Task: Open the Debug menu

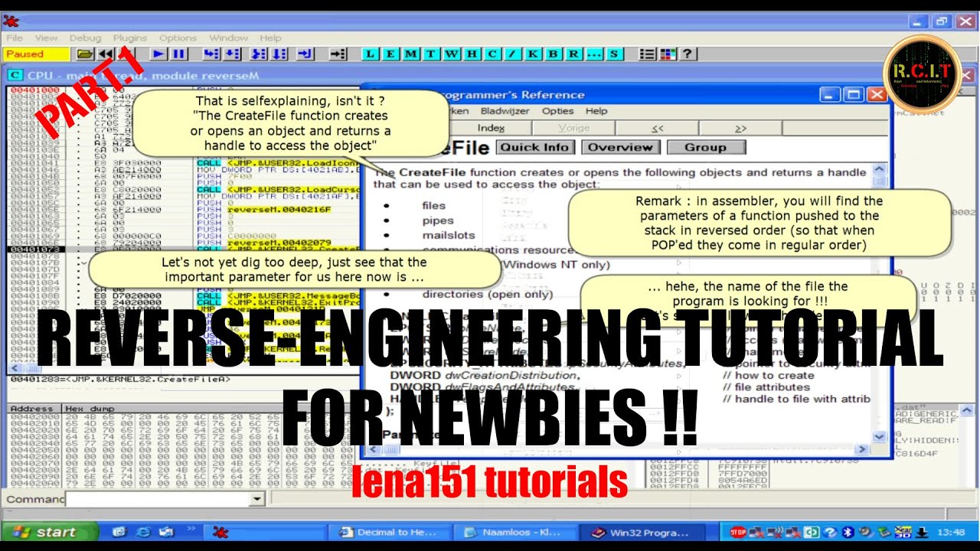Action: coord(85,37)
